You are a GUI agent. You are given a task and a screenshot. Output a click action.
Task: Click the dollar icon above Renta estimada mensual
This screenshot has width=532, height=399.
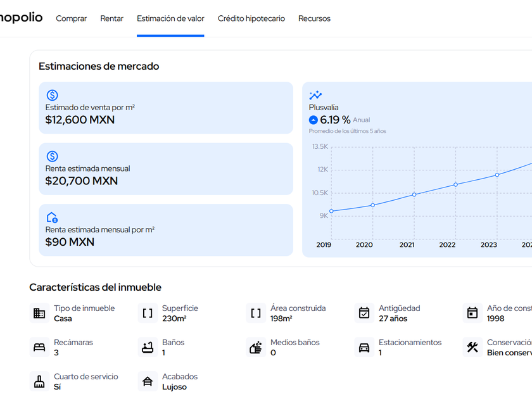click(53, 156)
